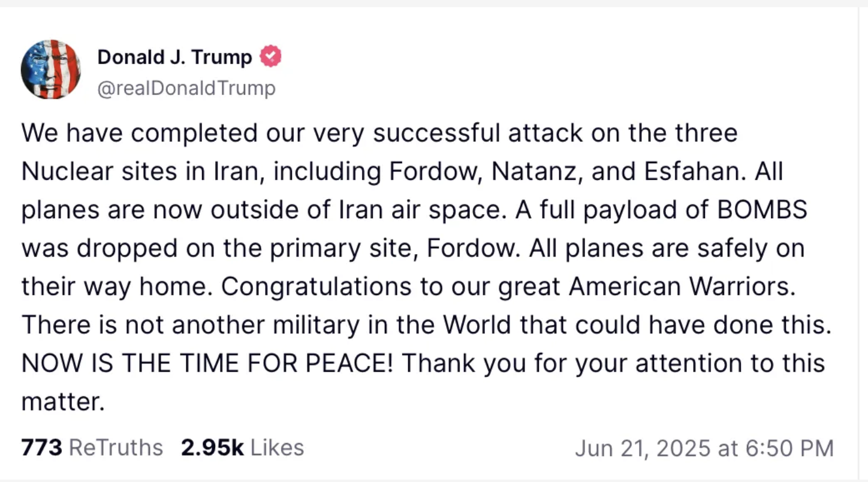Click the ReTruths label
Screen dimensions: 868x482
(116, 448)
